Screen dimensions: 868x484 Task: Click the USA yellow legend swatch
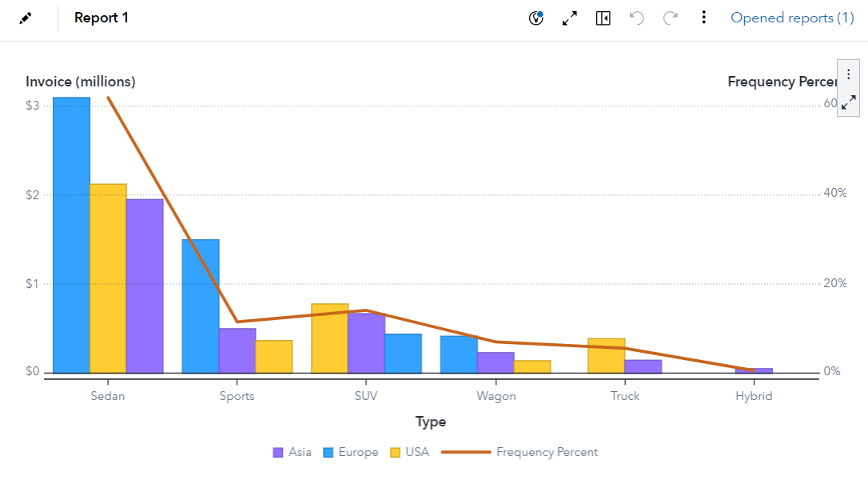click(395, 452)
